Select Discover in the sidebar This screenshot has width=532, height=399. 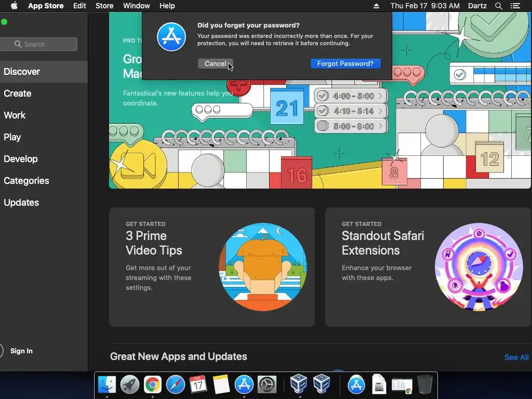coord(44,72)
